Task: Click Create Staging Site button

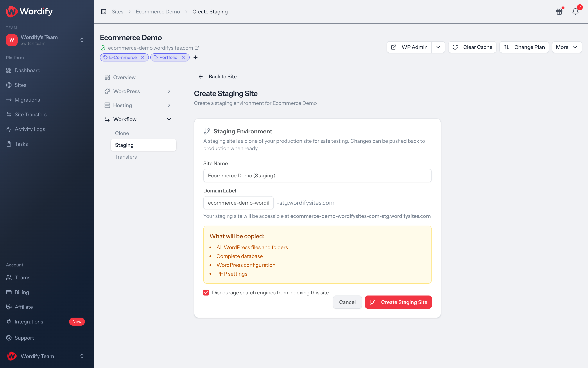Action: pyautogui.click(x=398, y=302)
